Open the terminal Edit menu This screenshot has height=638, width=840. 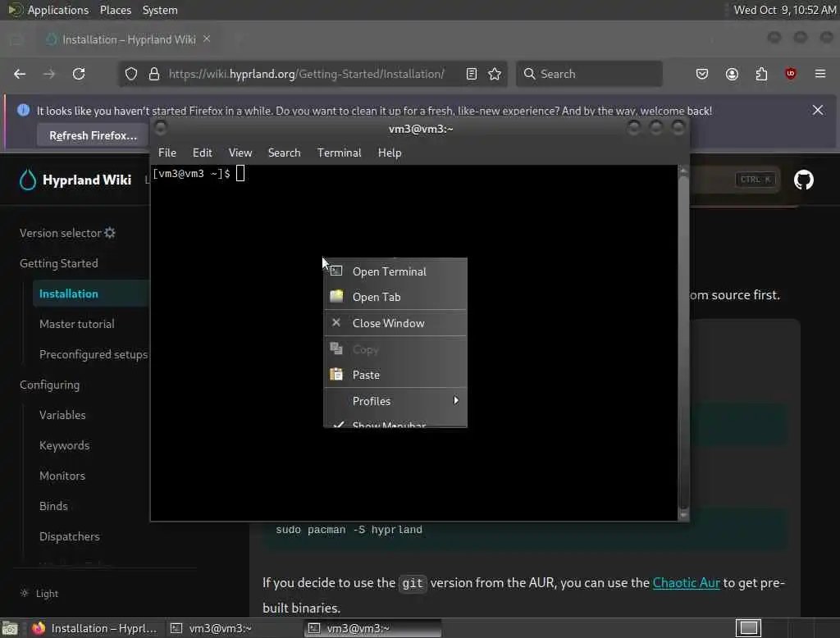tap(202, 153)
